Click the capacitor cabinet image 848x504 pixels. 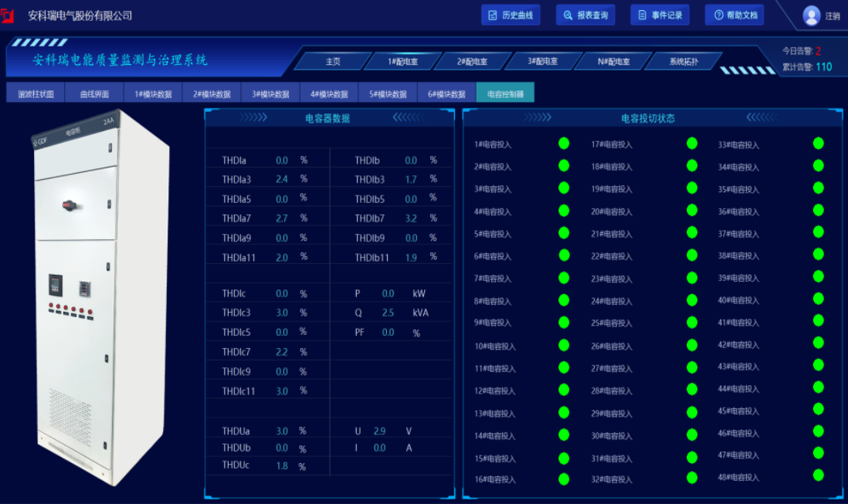point(100,297)
